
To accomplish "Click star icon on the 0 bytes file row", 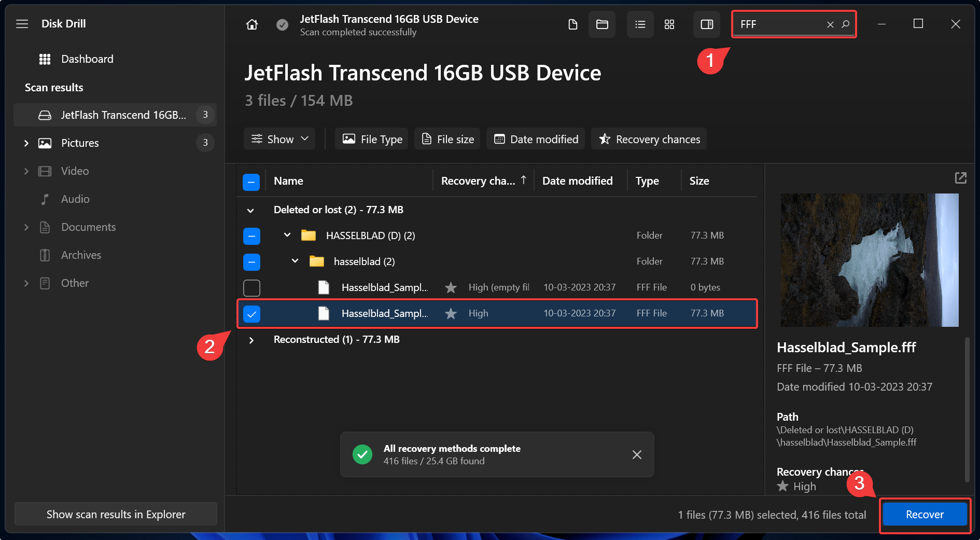I will 451,287.
